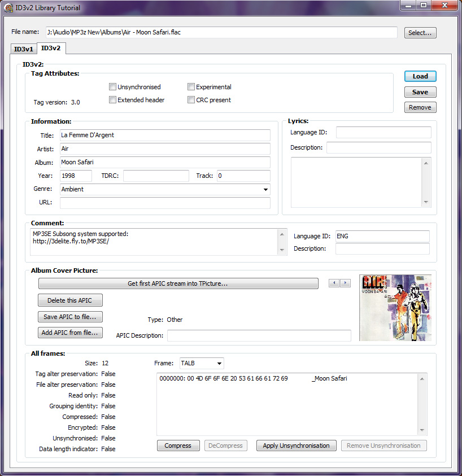Click Delete this APIC
Viewport: 462px width, 476px height.
70,300
